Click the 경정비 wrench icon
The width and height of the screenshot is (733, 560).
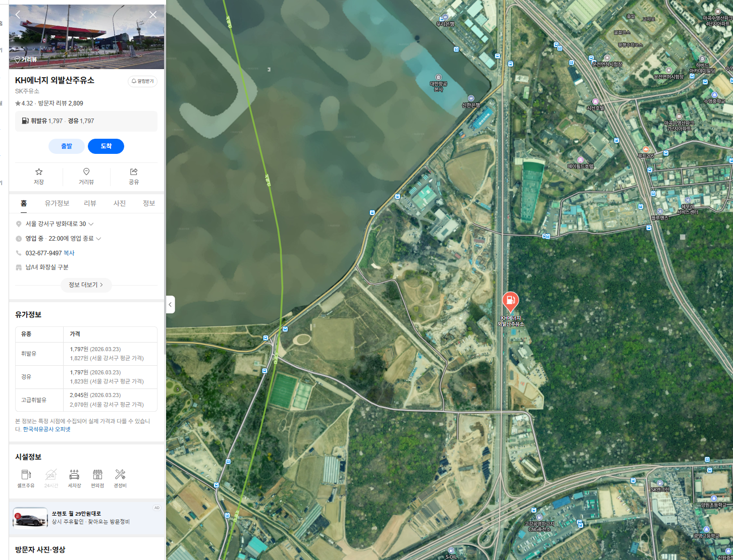(120, 478)
